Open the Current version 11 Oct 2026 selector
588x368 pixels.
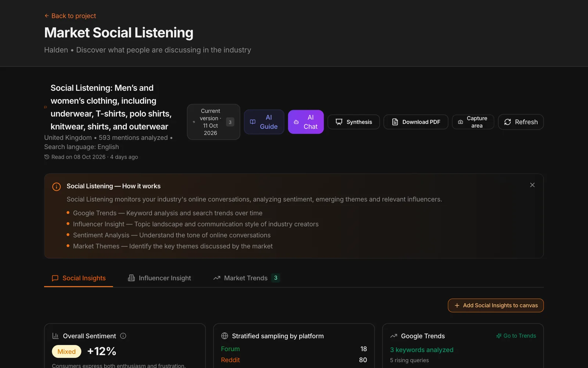click(214, 122)
